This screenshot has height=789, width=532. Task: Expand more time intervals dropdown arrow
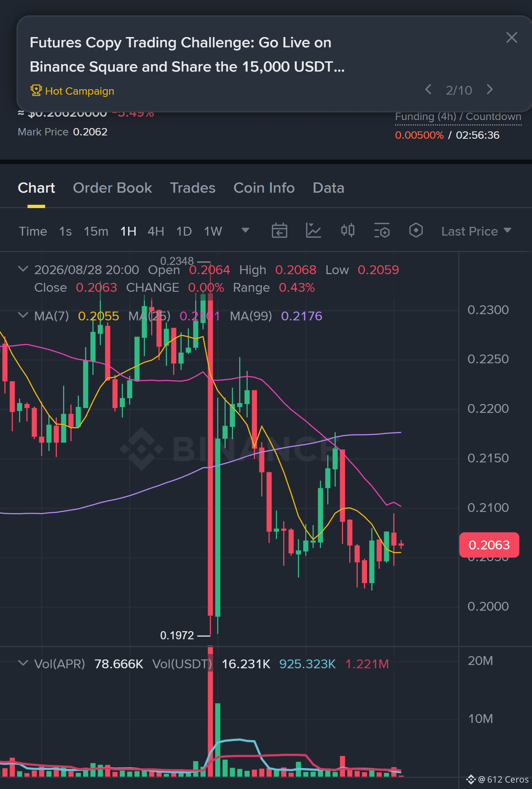tap(245, 230)
